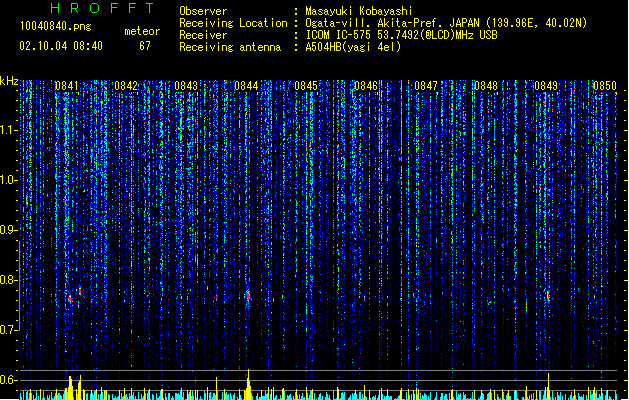Select the file name 10040840.png
The width and height of the screenshot is (629, 400).
(x=56, y=26)
